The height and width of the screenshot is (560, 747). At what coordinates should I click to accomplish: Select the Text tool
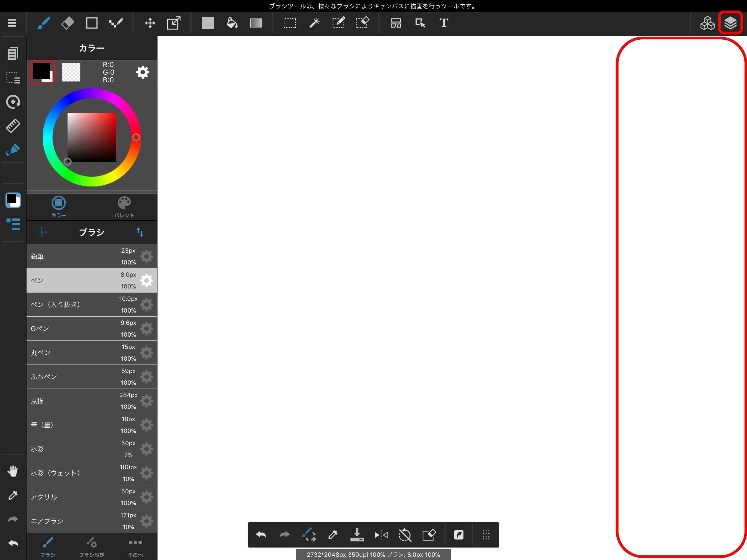[444, 23]
